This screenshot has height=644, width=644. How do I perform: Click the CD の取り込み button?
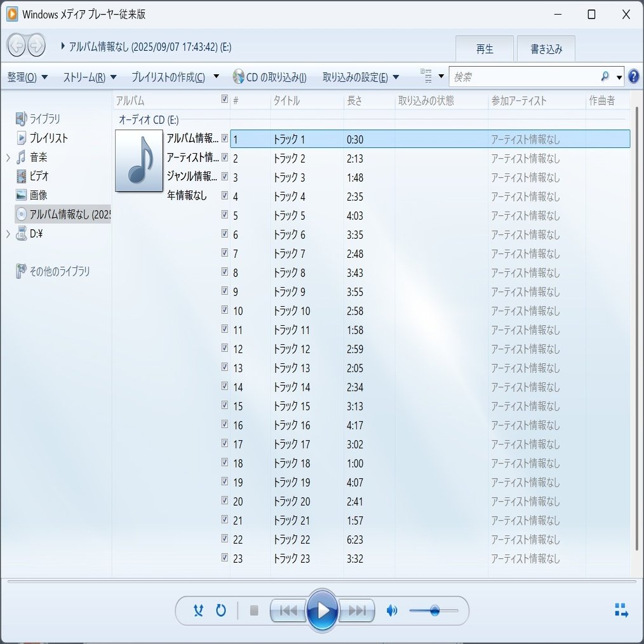pyautogui.click(x=270, y=77)
